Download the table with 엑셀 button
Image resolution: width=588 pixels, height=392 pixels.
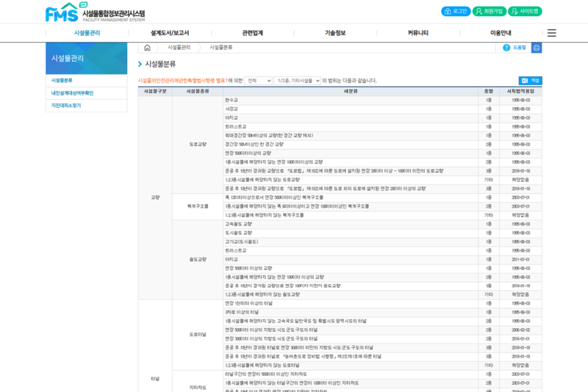[530, 81]
